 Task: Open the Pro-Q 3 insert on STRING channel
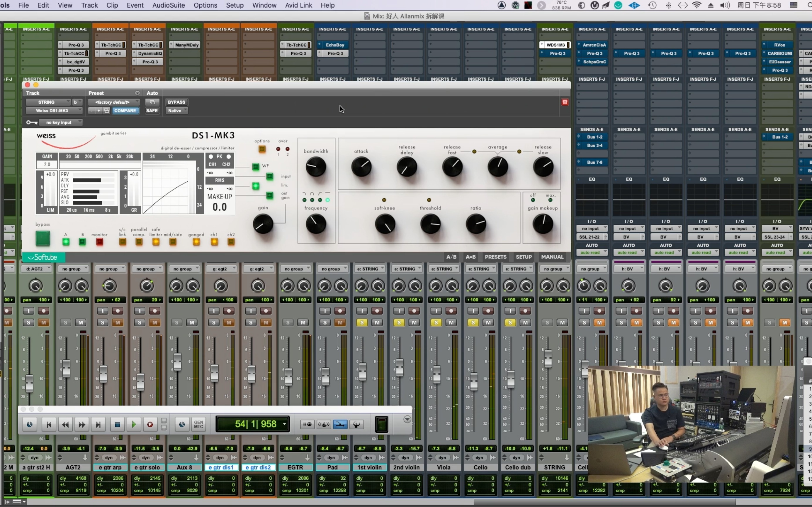pyautogui.click(x=558, y=53)
